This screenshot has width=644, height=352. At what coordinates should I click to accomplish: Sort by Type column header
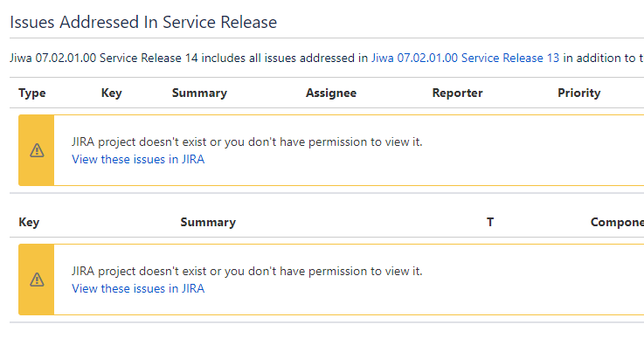point(32,93)
